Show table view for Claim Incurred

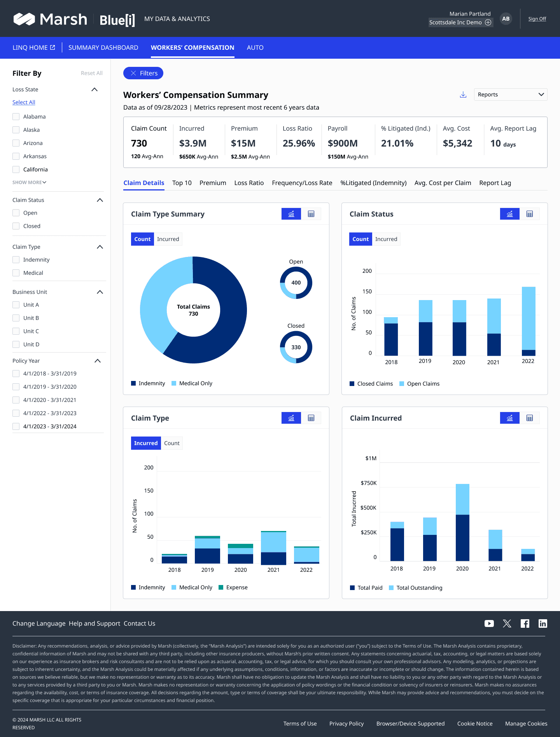pos(530,418)
